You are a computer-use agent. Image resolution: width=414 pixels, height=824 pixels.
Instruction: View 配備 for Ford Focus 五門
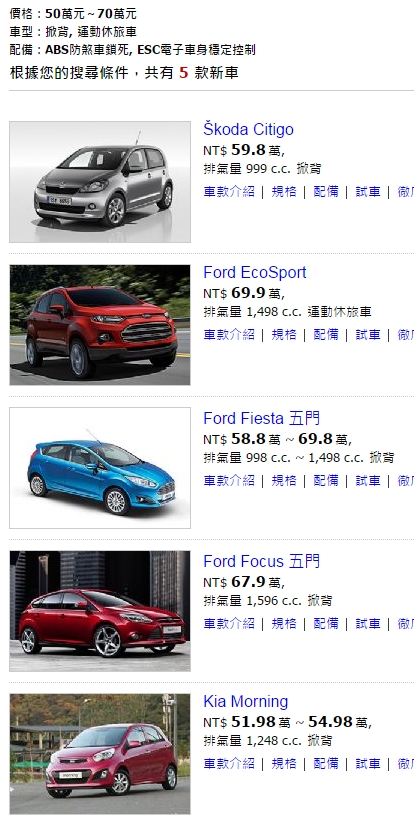click(x=326, y=623)
